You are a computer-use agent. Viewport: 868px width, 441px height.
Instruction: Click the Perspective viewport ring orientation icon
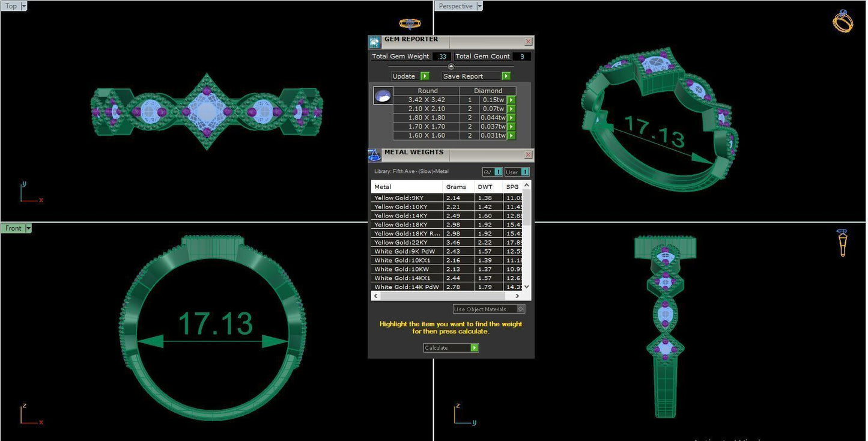(843, 21)
